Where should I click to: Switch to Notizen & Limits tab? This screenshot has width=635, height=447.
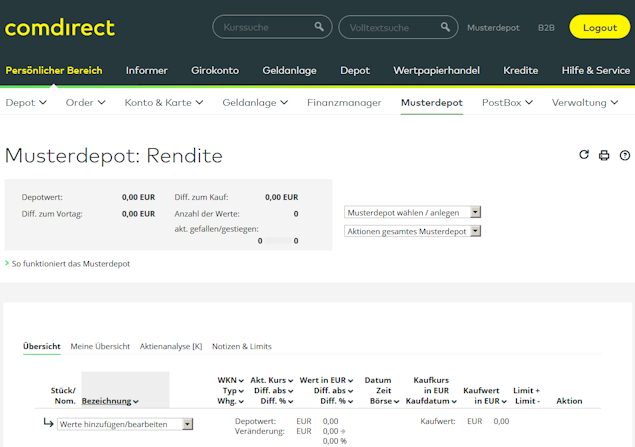[x=242, y=346]
